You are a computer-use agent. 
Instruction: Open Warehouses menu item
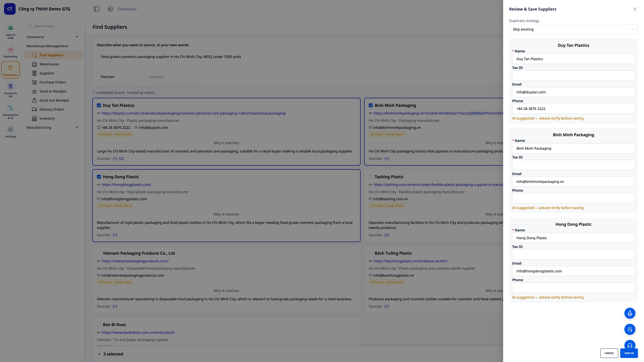coord(53,64)
